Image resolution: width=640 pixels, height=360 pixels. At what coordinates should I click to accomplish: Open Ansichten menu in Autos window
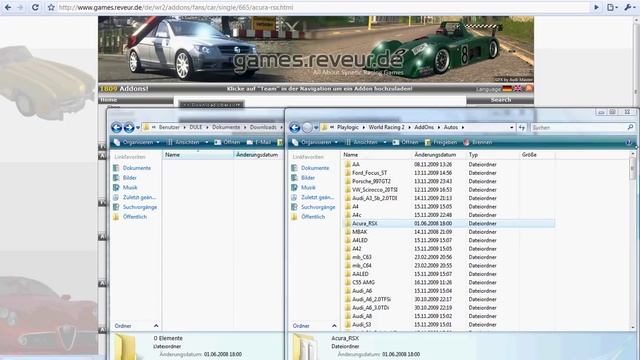[x=366, y=142]
